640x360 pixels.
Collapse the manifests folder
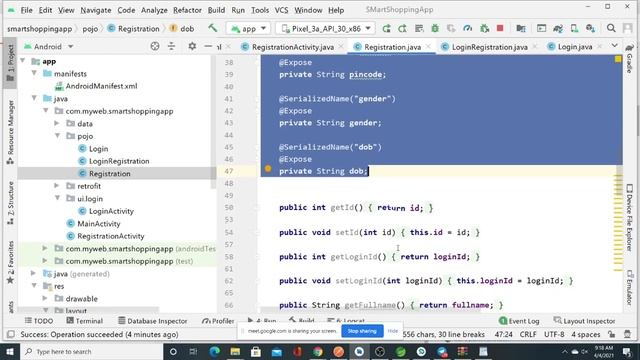click(34, 73)
